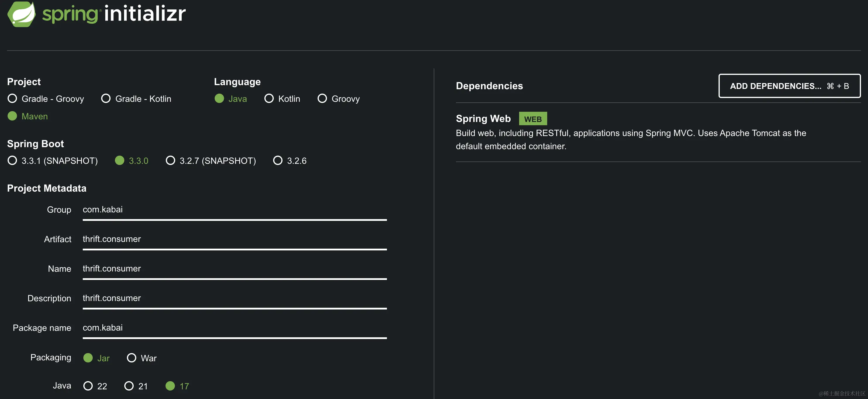Image resolution: width=868 pixels, height=399 pixels.
Task: Click the Description input field
Action: coord(235,298)
